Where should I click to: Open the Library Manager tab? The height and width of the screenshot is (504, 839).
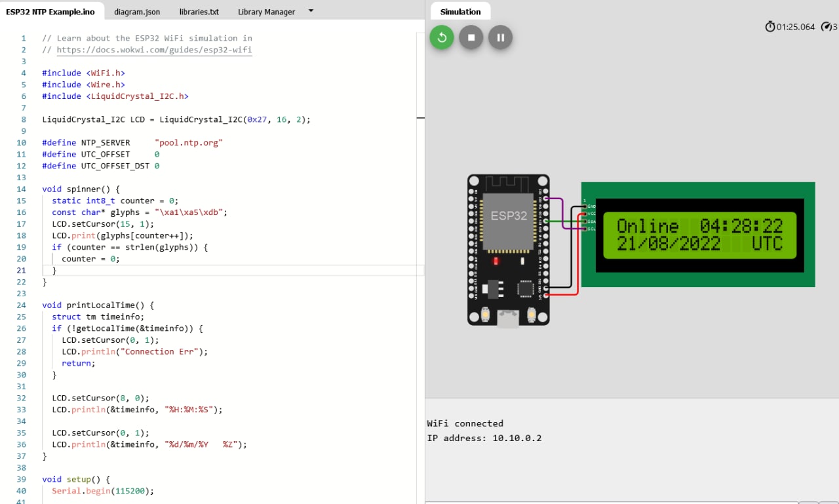click(x=266, y=12)
